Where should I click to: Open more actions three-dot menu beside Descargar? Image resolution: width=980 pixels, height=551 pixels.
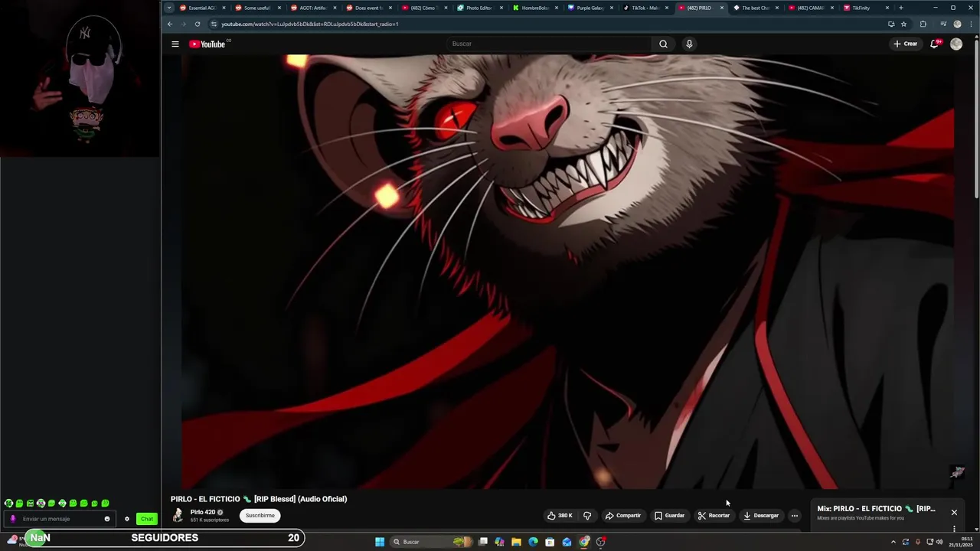[795, 515]
